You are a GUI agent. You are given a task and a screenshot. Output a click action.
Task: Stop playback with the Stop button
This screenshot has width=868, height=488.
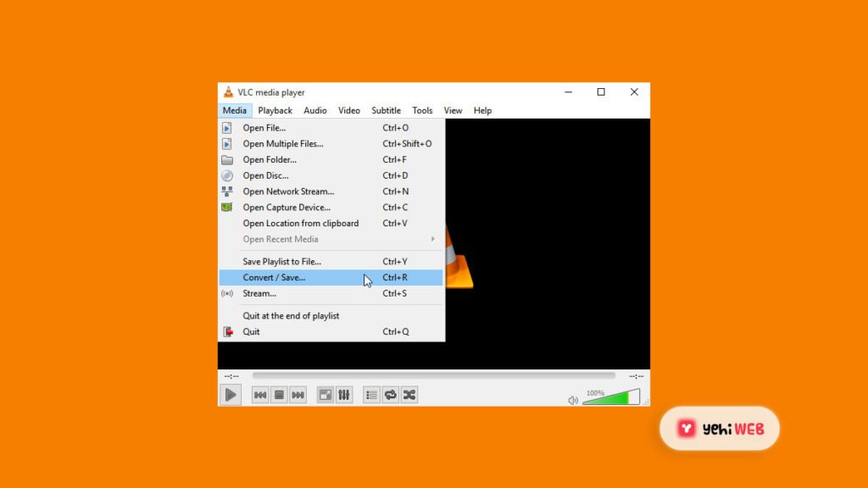click(x=279, y=395)
